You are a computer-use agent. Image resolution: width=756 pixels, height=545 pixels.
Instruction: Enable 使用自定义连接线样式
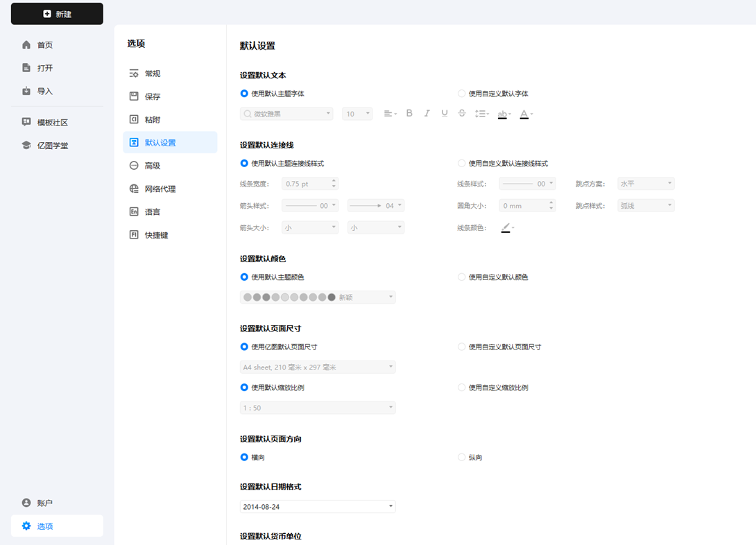click(461, 162)
